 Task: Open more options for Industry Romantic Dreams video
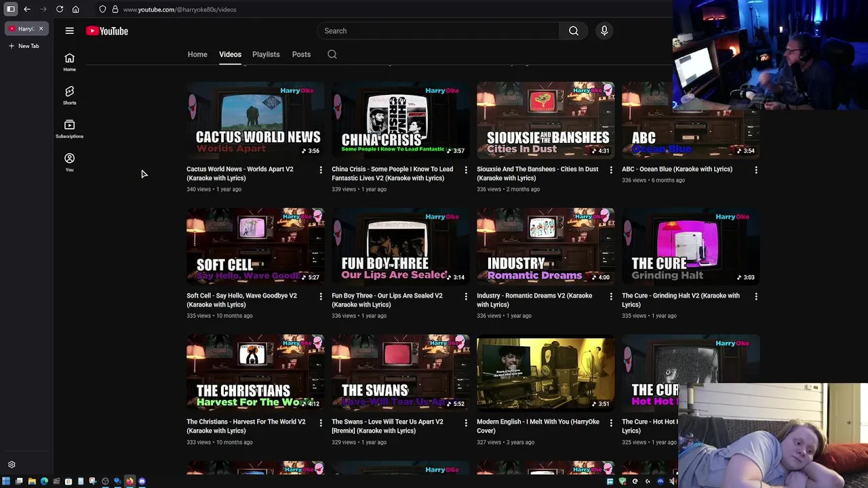[x=611, y=296]
